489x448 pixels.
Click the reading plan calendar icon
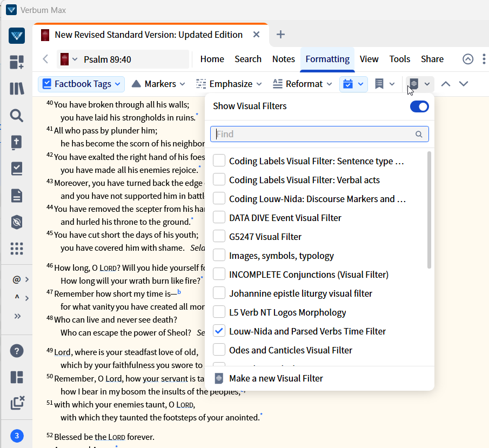(348, 84)
